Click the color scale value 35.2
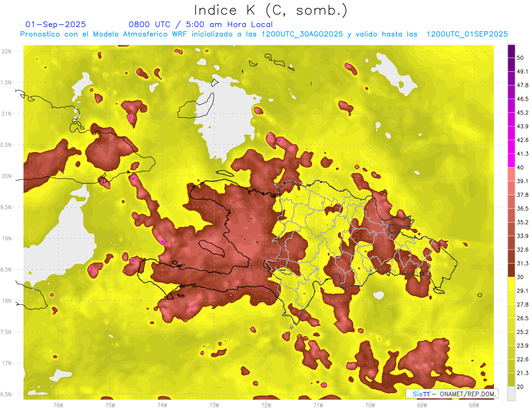The width and height of the screenshot is (532, 411). click(523, 222)
